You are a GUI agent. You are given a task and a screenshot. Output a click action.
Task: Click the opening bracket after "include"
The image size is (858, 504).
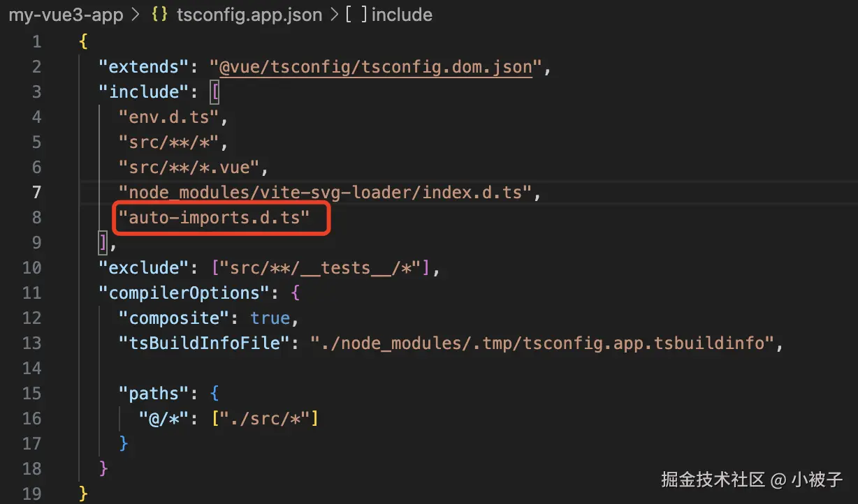[x=216, y=92]
